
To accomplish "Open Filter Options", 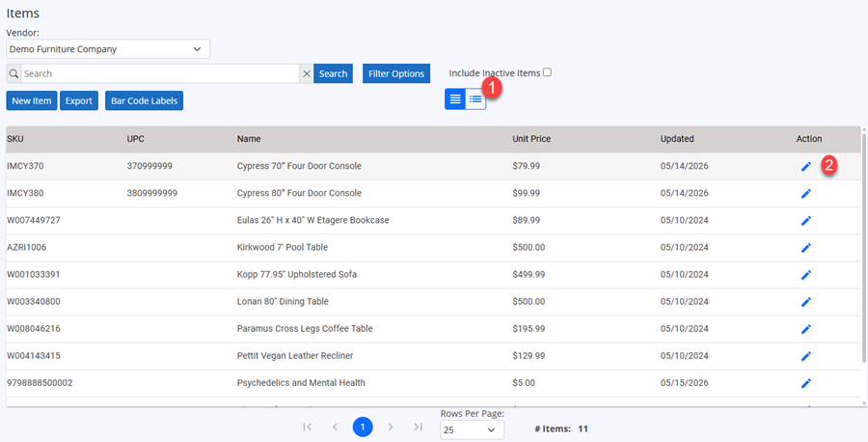I will [396, 73].
